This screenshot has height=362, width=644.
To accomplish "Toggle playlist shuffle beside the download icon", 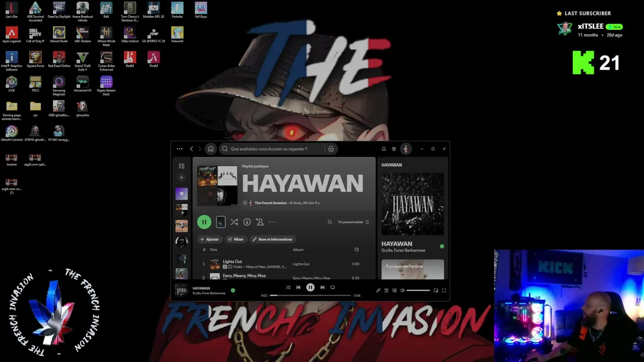I will tap(234, 222).
